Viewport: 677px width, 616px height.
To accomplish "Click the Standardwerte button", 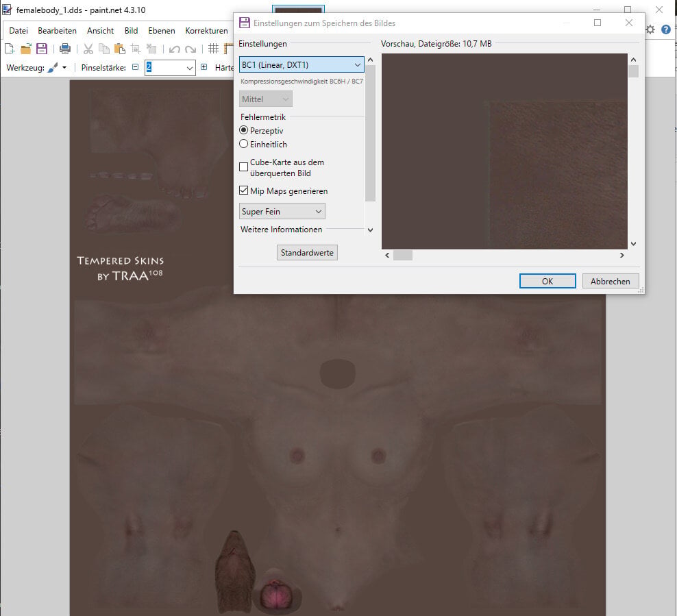I will [307, 253].
